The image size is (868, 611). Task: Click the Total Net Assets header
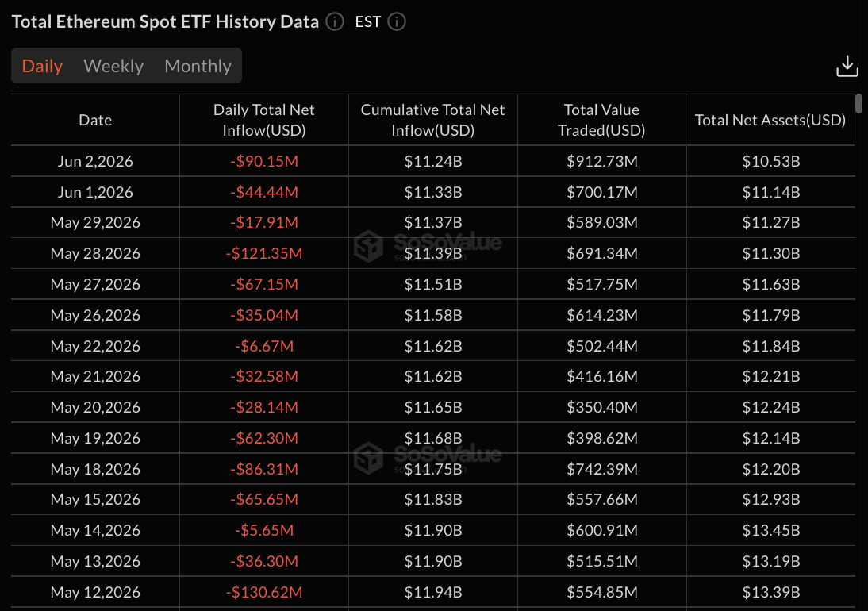point(770,120)
